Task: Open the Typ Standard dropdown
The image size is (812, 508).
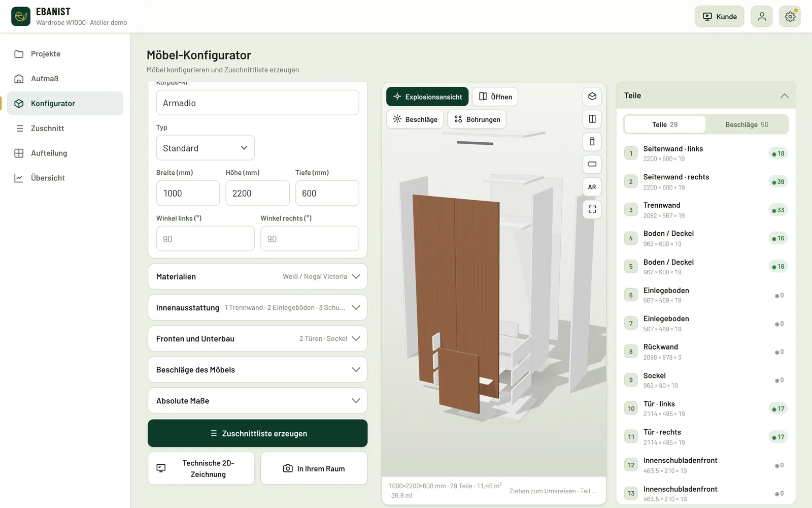Action: [206, 148]
